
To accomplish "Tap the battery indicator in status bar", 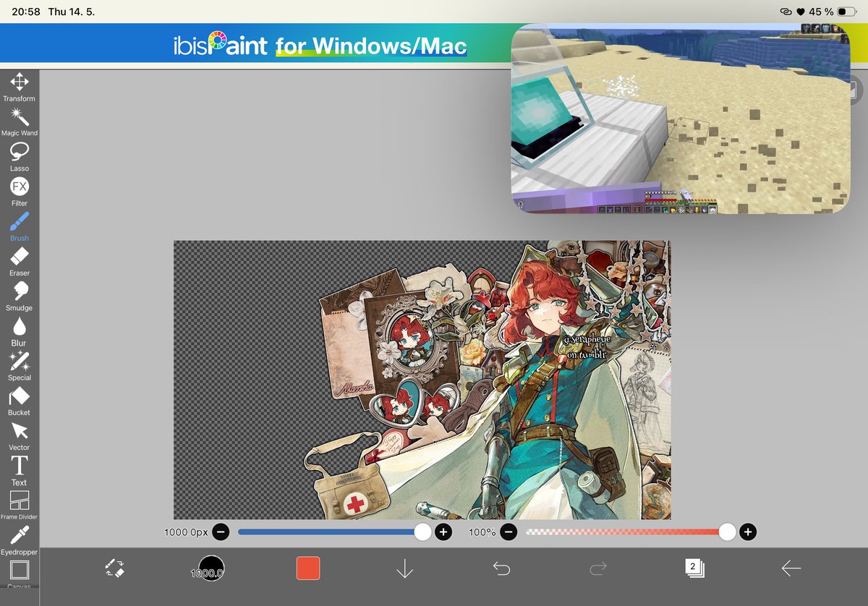I will pos(846,12).
